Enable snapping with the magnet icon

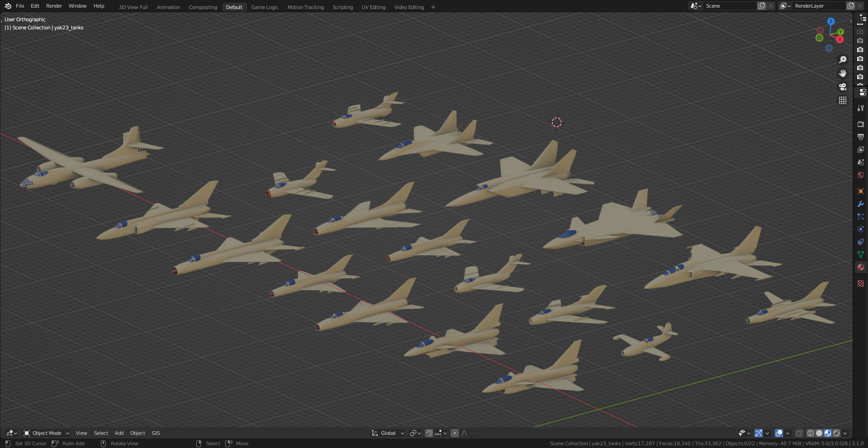coord(429,433)
